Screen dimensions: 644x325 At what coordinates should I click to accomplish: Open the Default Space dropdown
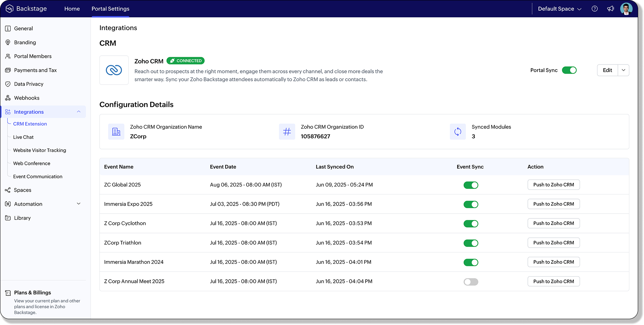(x=559, y=9)
